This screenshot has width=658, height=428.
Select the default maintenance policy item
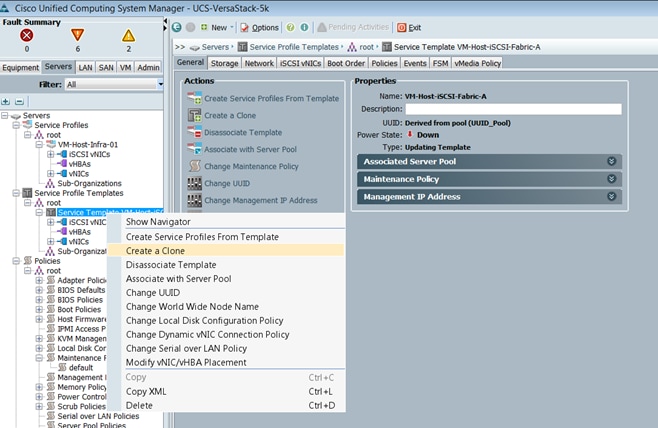point(81,368)
